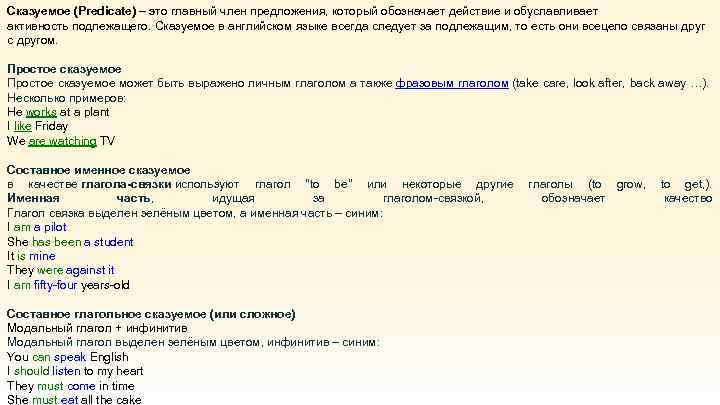Click the sentence 'You can speak English'
The width and height of the screenshot is (720, 405).
68,357
